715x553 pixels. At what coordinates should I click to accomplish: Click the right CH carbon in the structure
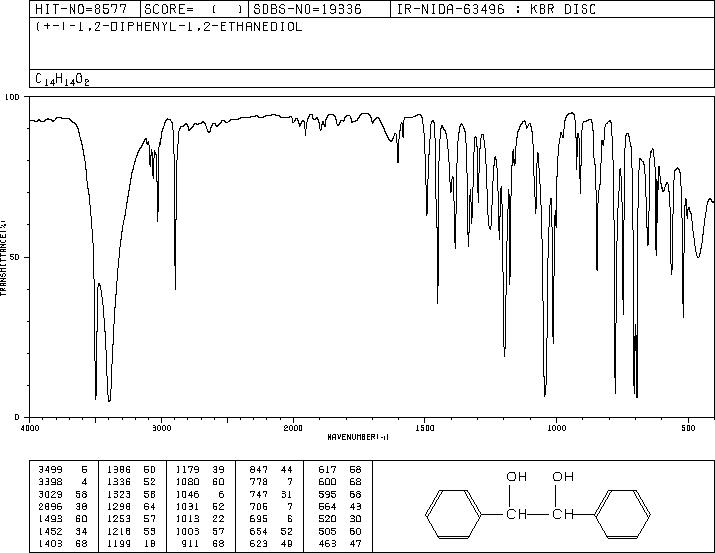pyautogui.click(x=563, y=514)
